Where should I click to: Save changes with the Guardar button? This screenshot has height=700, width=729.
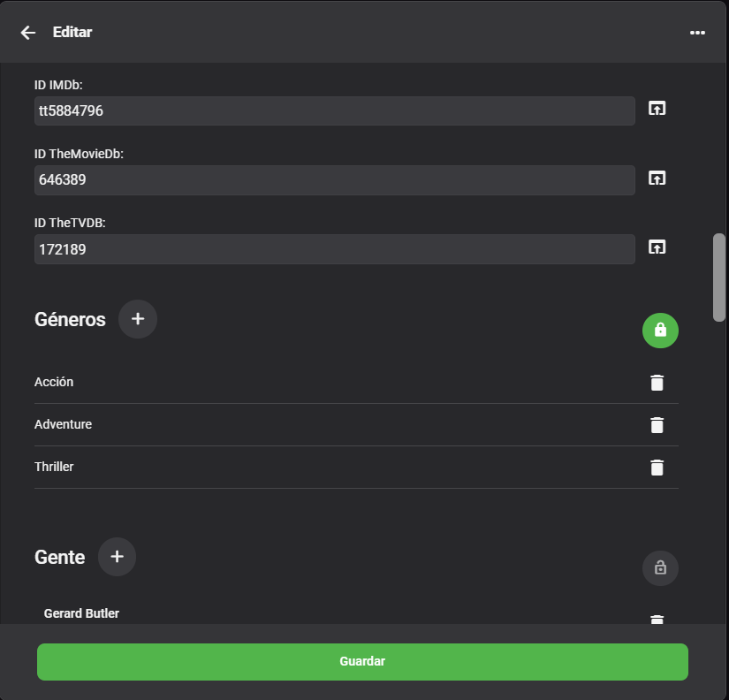pyautogui.click(x=362, y=661)
